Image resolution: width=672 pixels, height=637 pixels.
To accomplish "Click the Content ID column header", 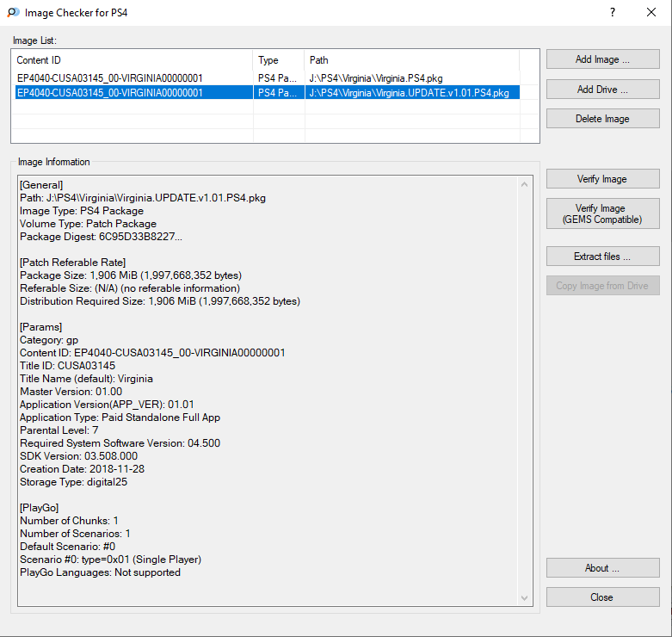I will [x=133, y=60].
